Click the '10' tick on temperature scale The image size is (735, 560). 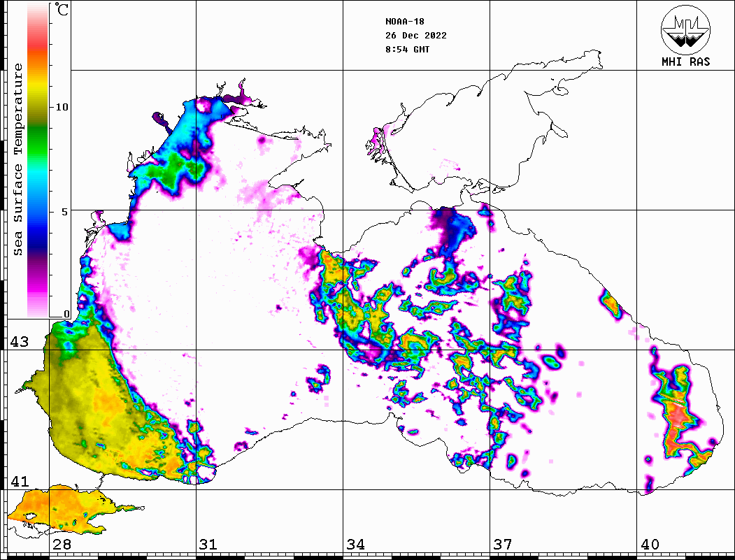pyautogui.click(x=62, y=107)
